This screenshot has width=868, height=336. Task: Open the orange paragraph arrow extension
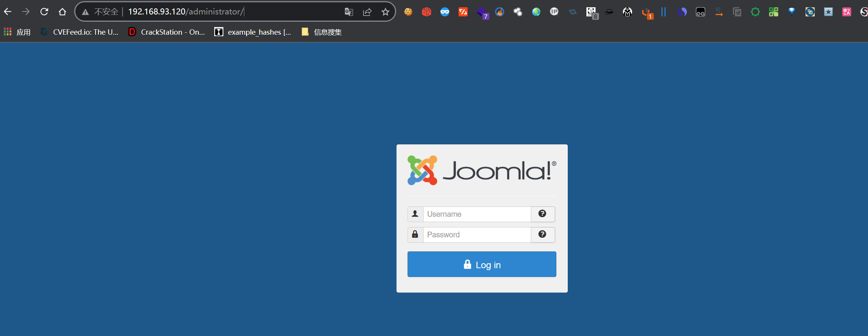point(719,12)
